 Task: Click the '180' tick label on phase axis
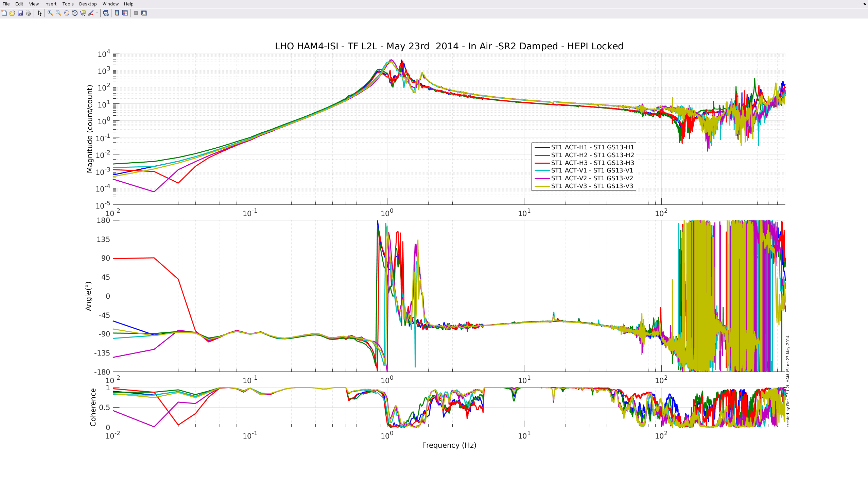[x=103, y=220]
